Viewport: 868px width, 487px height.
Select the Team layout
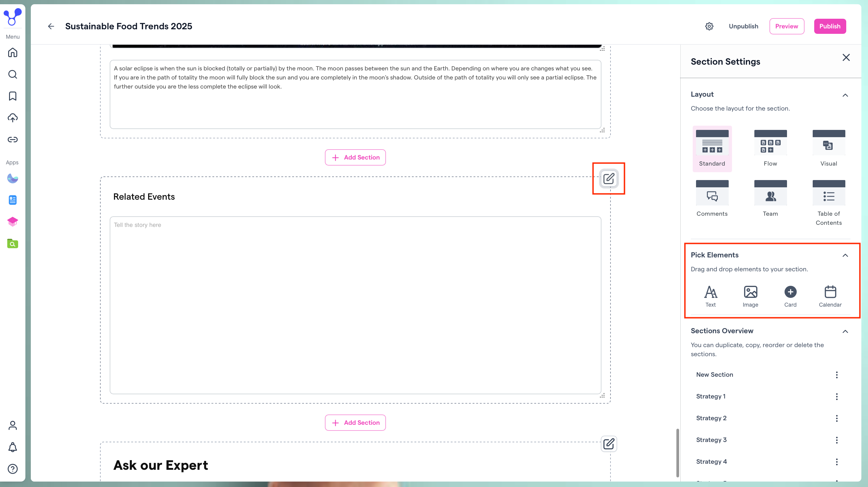click(x=770, y=199)
